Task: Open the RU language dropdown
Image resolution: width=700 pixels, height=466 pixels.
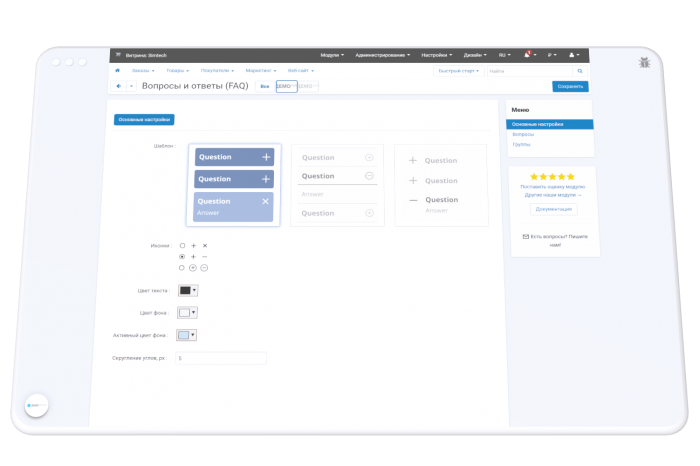Action: (504, 55)
